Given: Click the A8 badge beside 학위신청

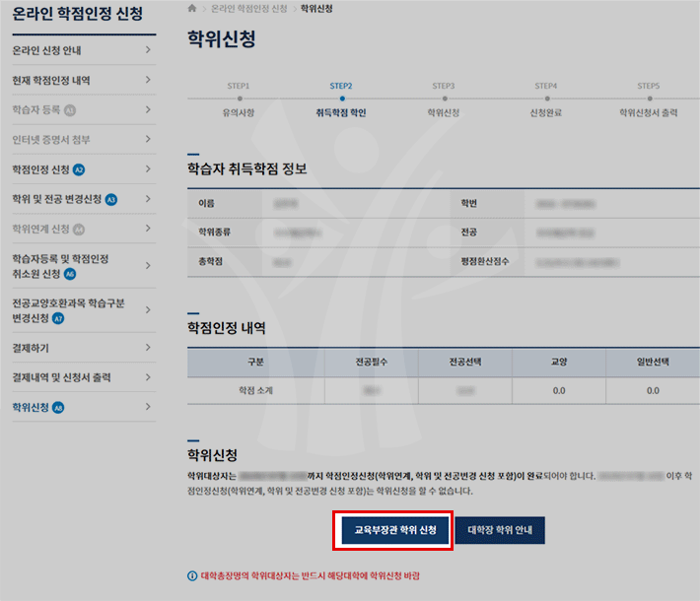Looking at the screenshot, I should [58, 407].
